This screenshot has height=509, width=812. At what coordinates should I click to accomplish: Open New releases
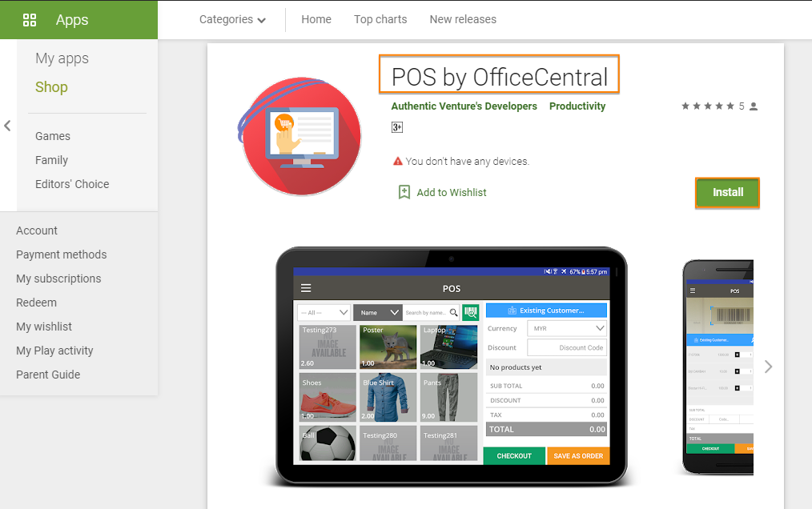click(462, 20)
